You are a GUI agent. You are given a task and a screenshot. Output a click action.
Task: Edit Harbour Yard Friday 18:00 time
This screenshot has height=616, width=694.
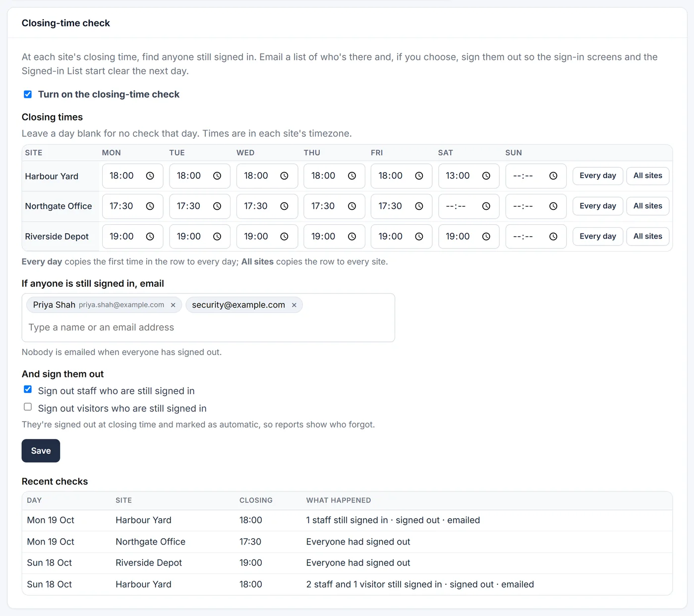(401, 176)
